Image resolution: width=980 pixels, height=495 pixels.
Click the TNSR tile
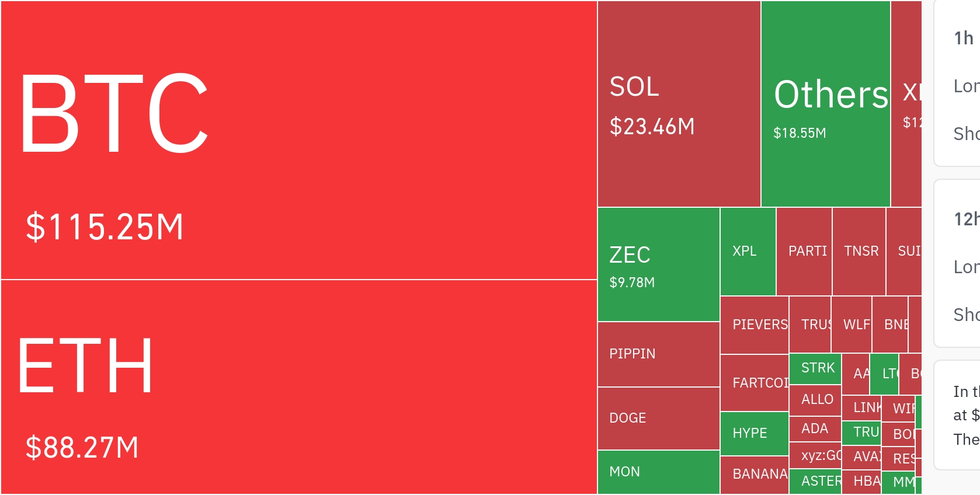click(859, 252)
